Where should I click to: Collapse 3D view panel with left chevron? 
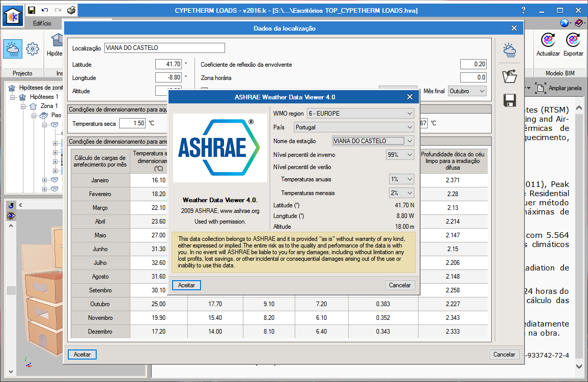click(21, 205)
